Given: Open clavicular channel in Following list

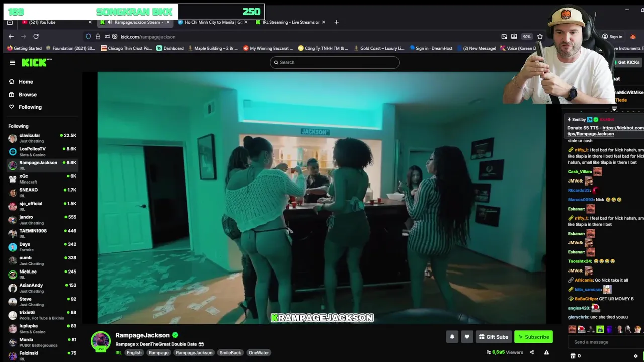Looking at the screenshot, I should [x=42, y=138].
